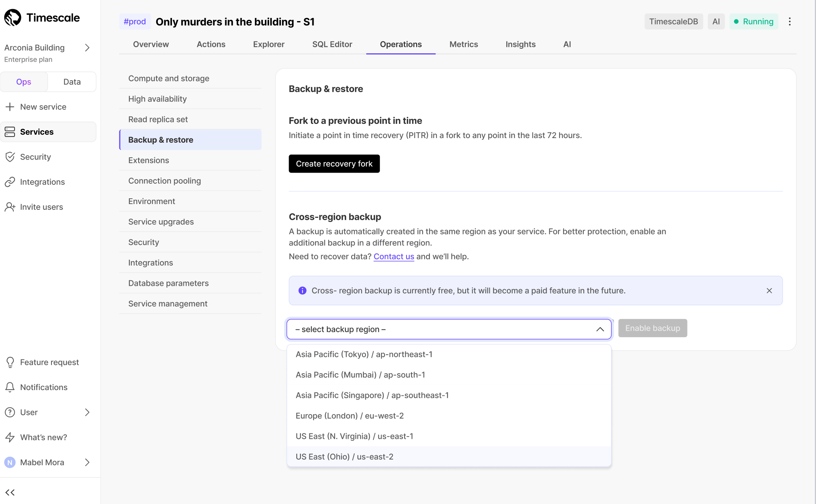Click the info icon in the banner
The height and width of the screenshot is (504, 816).
coord(302,290)
